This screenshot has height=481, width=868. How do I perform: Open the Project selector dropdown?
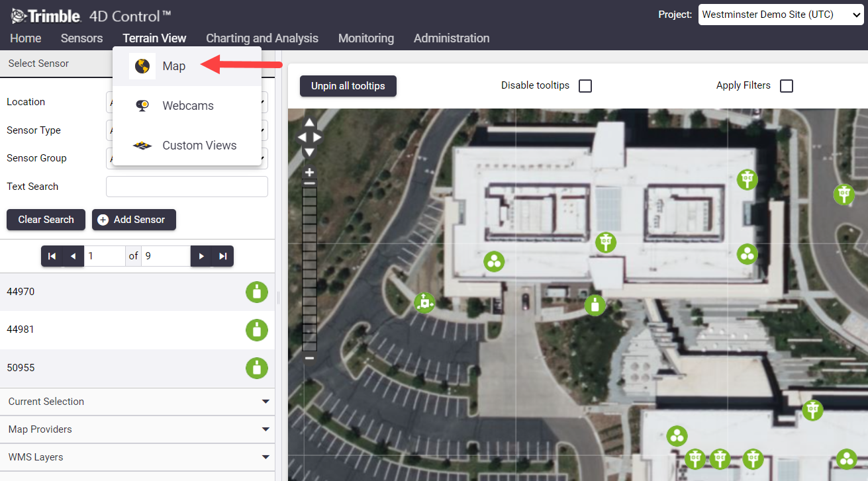coord(781,15)
